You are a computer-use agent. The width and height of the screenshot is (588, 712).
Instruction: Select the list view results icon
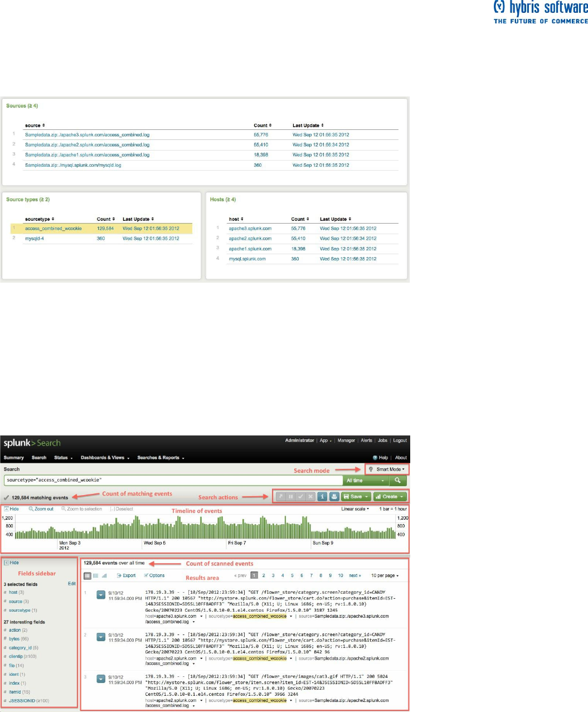(x=88, y=575)
